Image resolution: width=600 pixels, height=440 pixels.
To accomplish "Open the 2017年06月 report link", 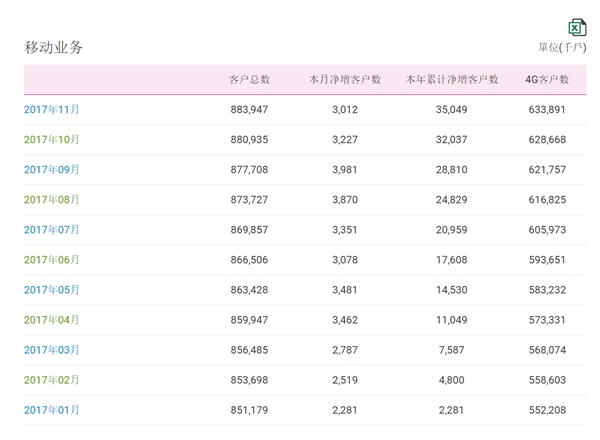I will tap(52, 260).
